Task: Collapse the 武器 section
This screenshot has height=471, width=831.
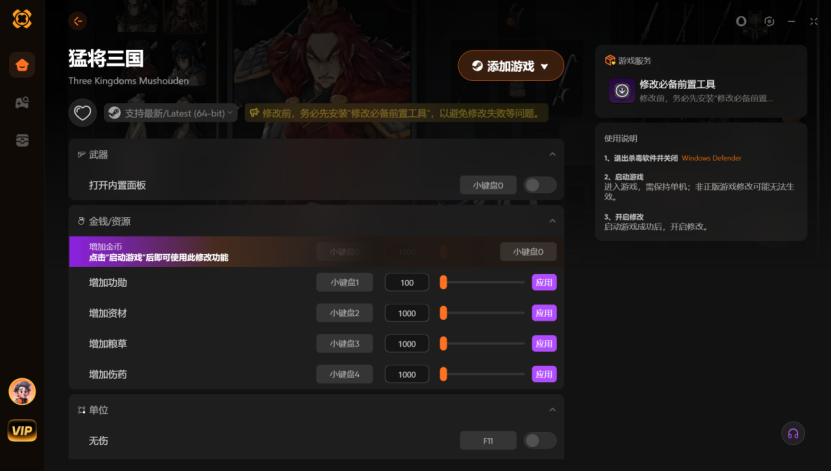Action: (552, 154)
